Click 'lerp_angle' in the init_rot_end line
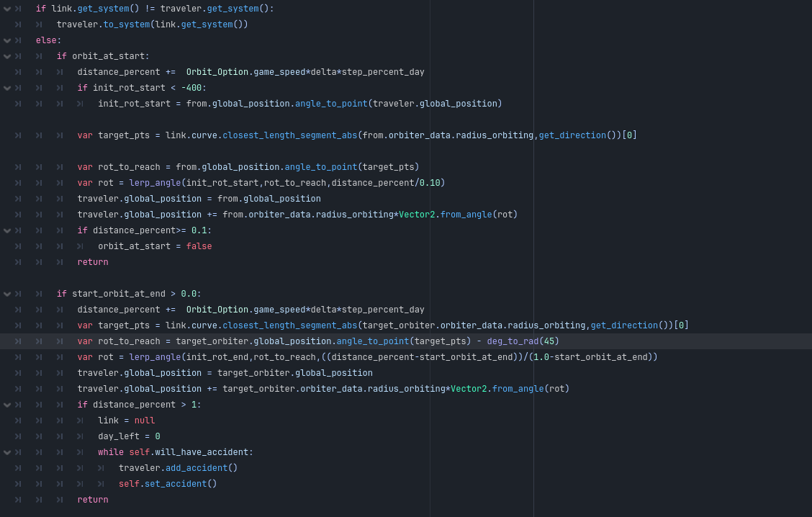 coord(155,357)
